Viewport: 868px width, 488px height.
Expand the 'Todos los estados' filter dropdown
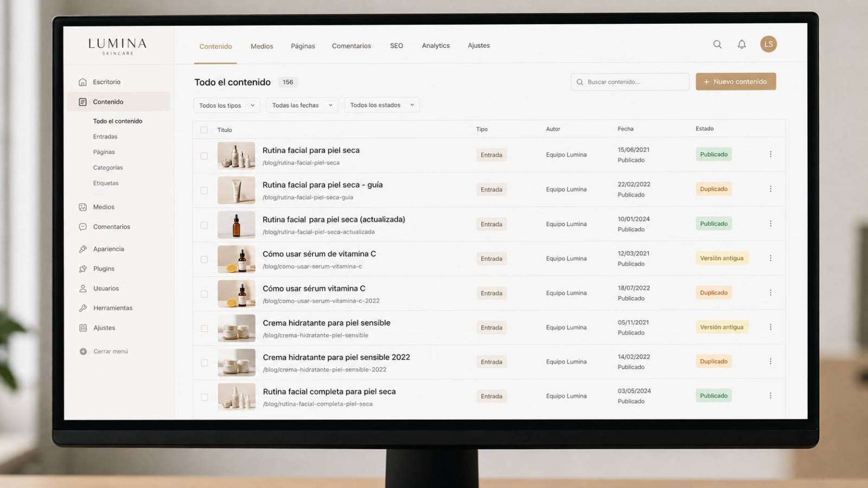[381, 105]
